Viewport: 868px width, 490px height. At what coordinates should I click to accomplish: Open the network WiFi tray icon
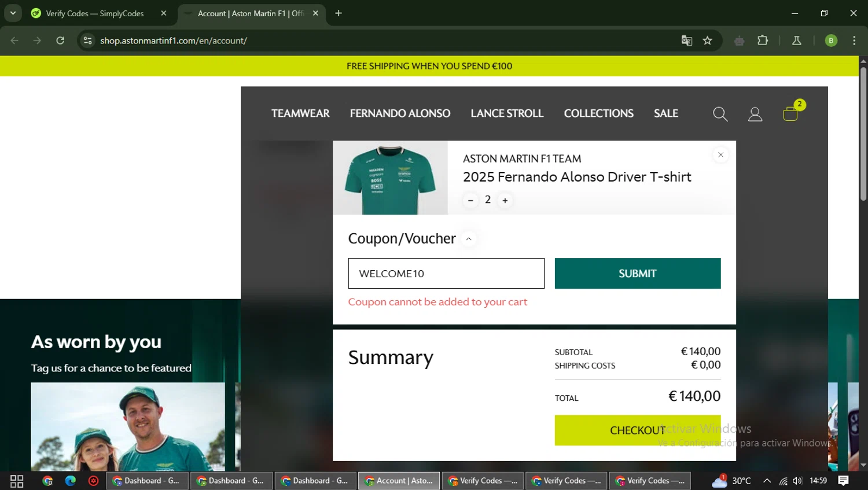tap(783, 481)
